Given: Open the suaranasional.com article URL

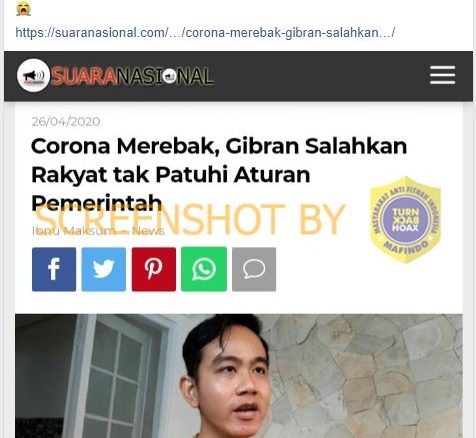Looking at the screenshot, I should coord(205,33).
